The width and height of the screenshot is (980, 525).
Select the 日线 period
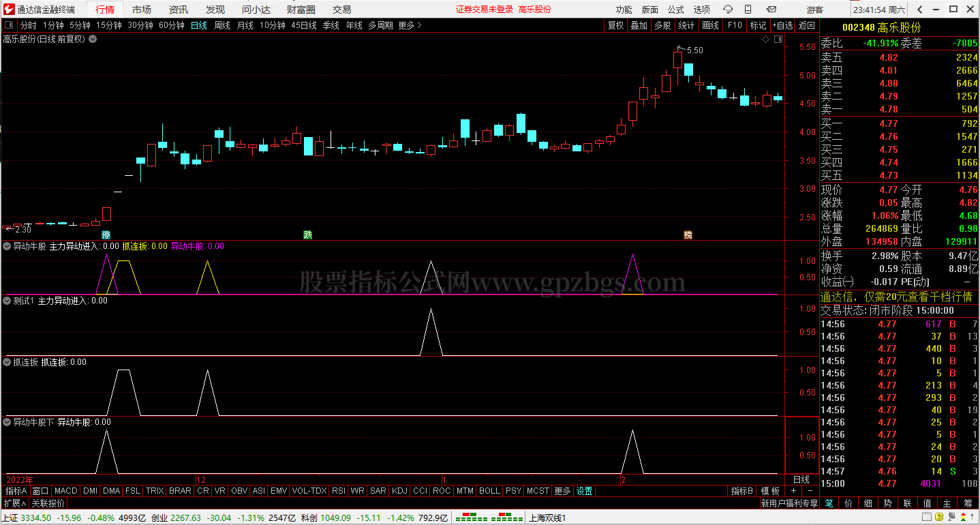pyautogui.click(x=199, y=25)
